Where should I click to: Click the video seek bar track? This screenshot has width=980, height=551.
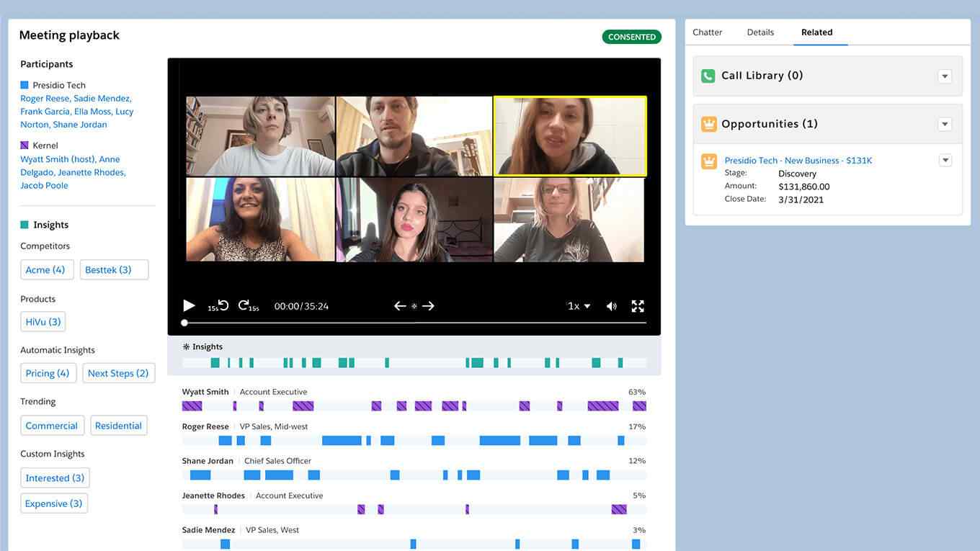414,323
